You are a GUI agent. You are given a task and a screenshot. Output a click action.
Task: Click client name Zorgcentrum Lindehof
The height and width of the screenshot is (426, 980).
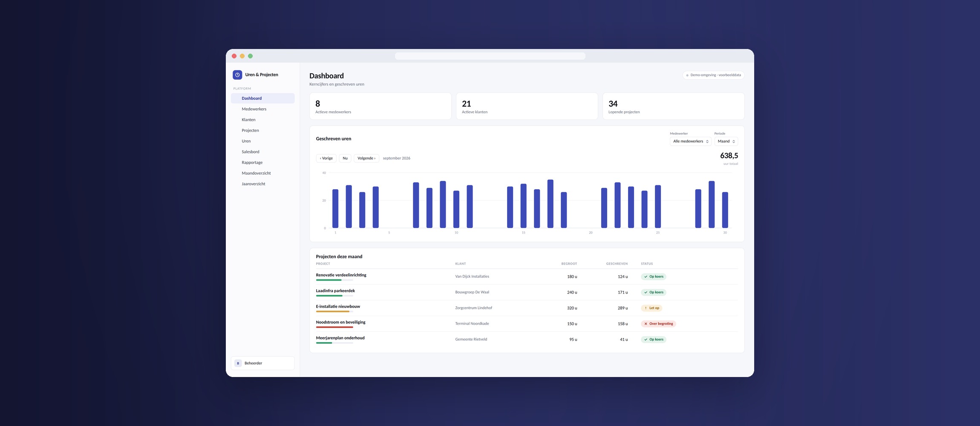[474, 308]
